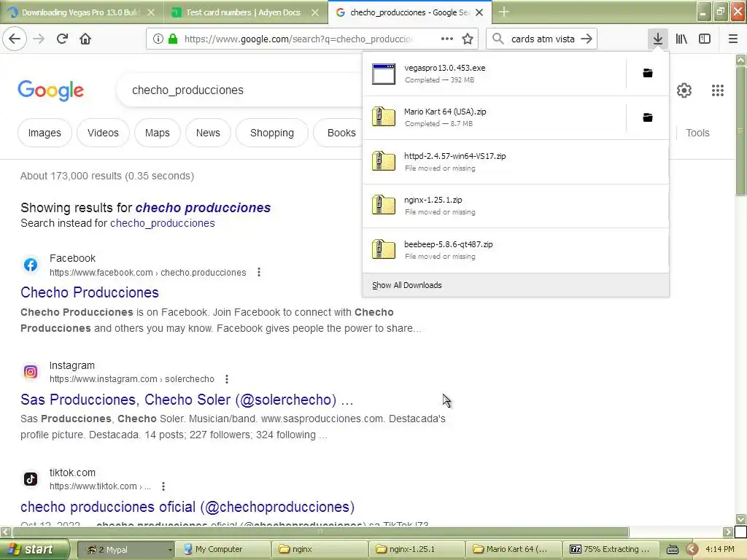Open checho producciones oficial TikTok result
The image size is (747, 560).
point(187,507)
